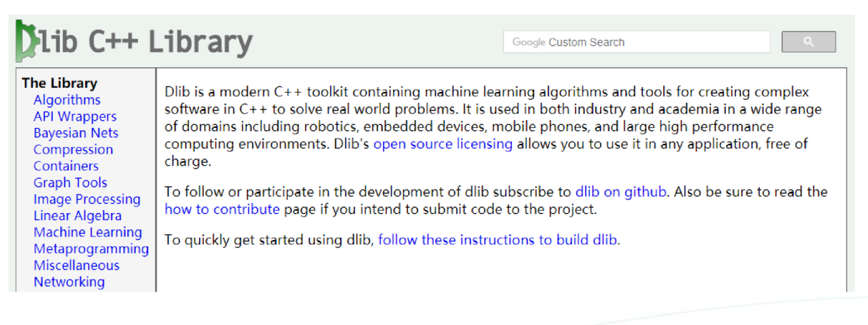Click follow these instructions to build dlib
This screenshot has width=868, height=325.
tap(498, 240)
